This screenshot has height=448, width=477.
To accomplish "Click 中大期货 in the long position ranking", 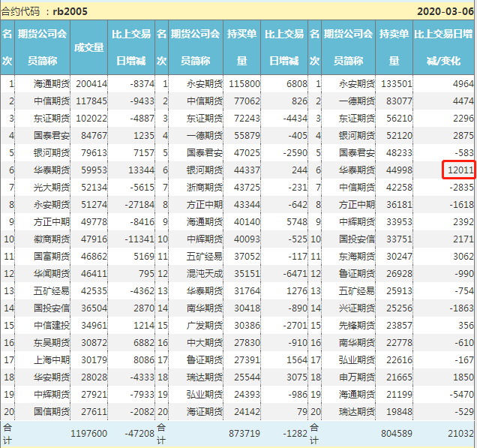I will 205,343.
